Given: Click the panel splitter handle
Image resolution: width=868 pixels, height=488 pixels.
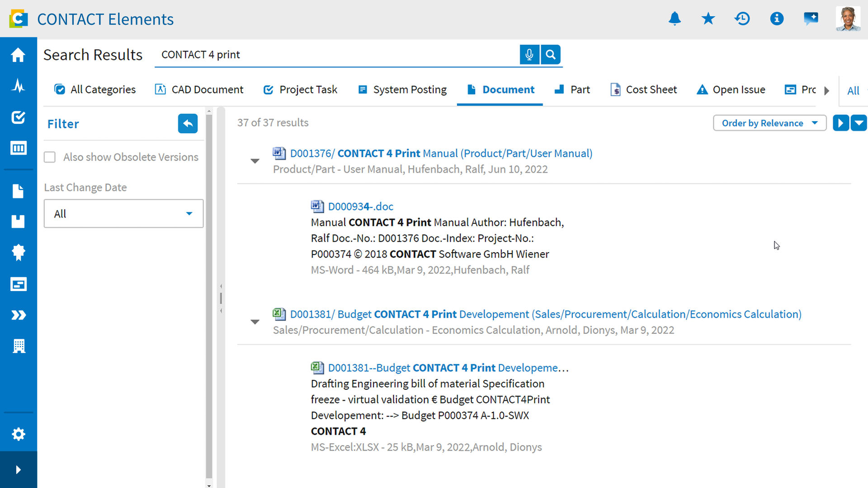Looking at the screenshot, I should (221, 298).
